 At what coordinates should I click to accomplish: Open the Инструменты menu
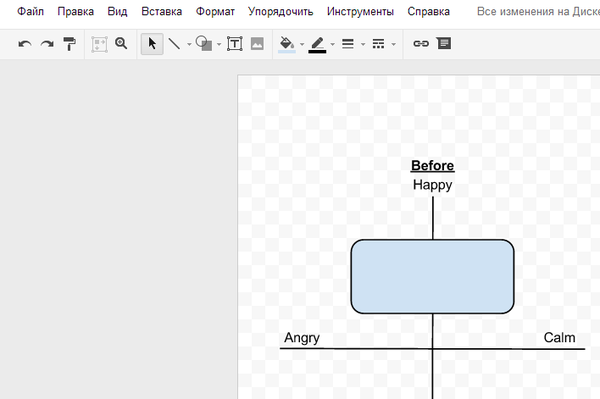point(360,12)
